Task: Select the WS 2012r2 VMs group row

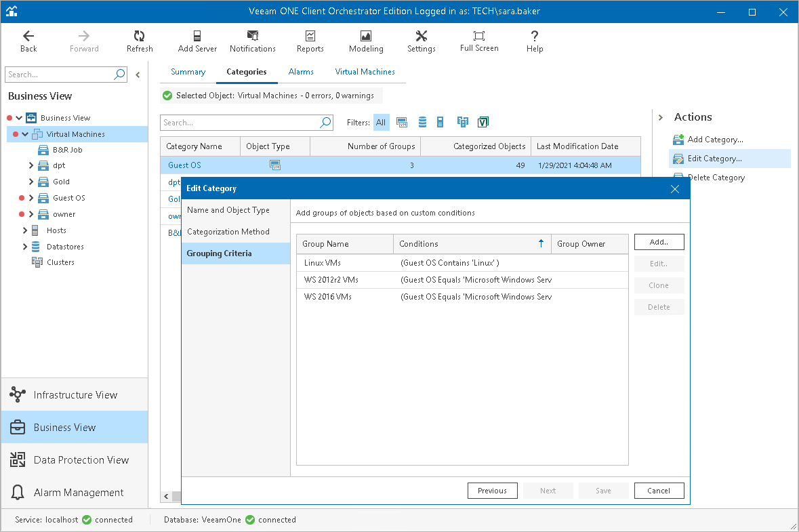Action: tap(462, 280)
